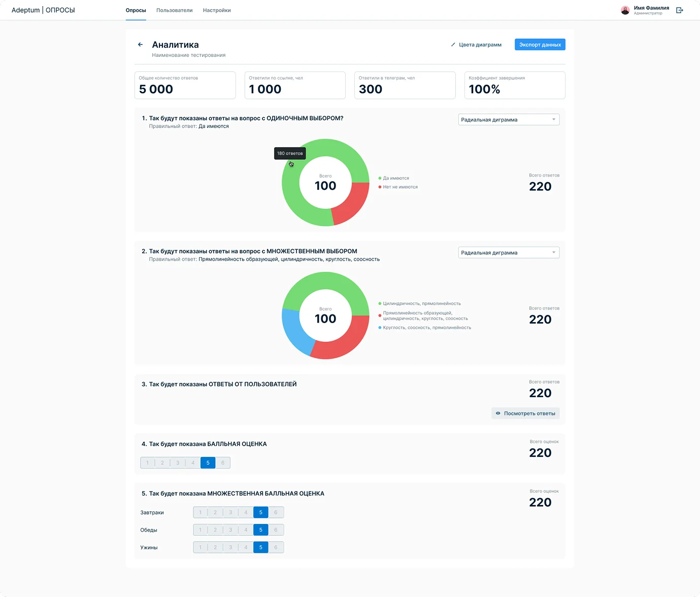Click the 300 value under Ответили в телеграм
700x597 pixels.
pyautogui.click(x=371, y=89)
